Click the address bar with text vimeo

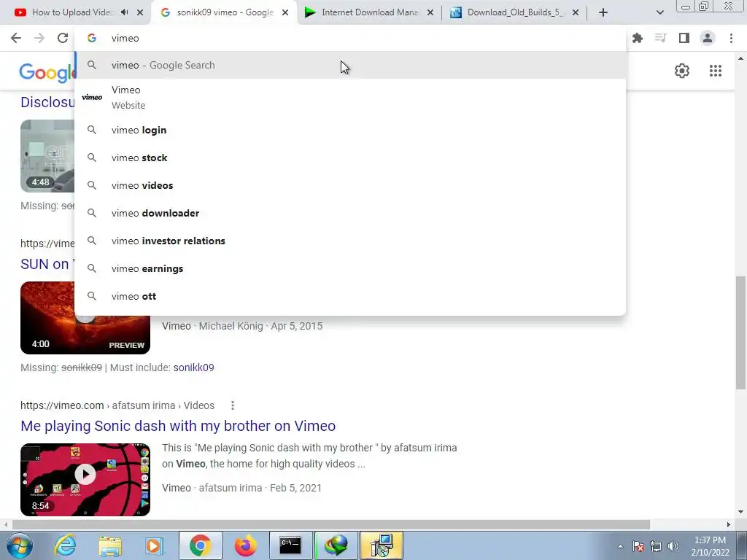click(350, 38)
